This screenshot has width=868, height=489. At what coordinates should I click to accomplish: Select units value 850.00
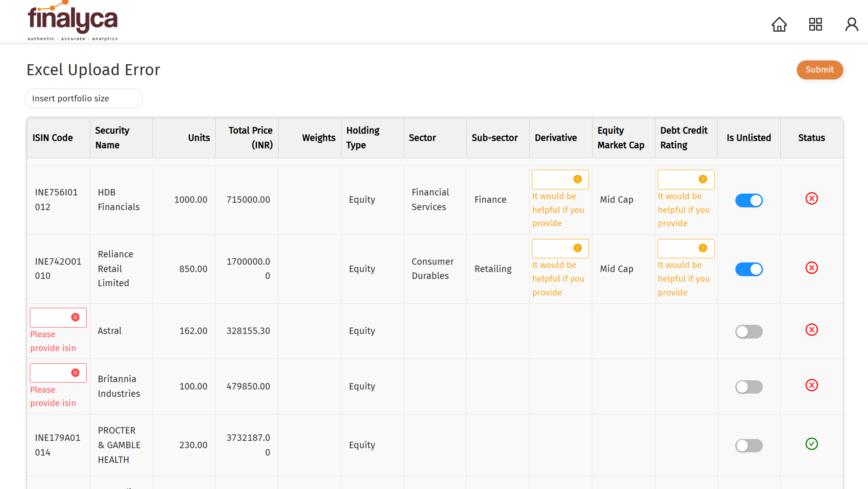pos(193,269)
